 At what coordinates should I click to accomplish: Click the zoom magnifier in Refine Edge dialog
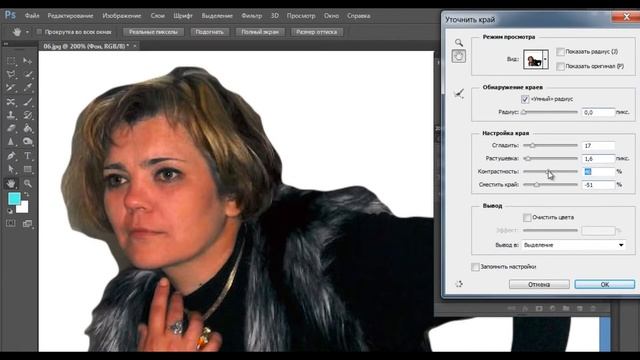459,42
